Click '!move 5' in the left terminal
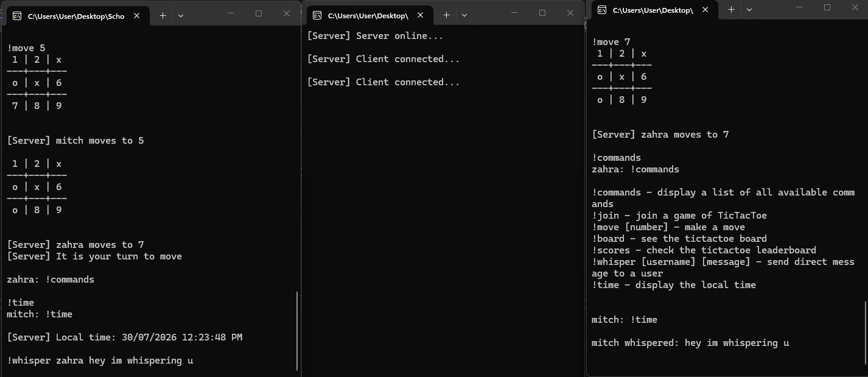 pos(26,48)
